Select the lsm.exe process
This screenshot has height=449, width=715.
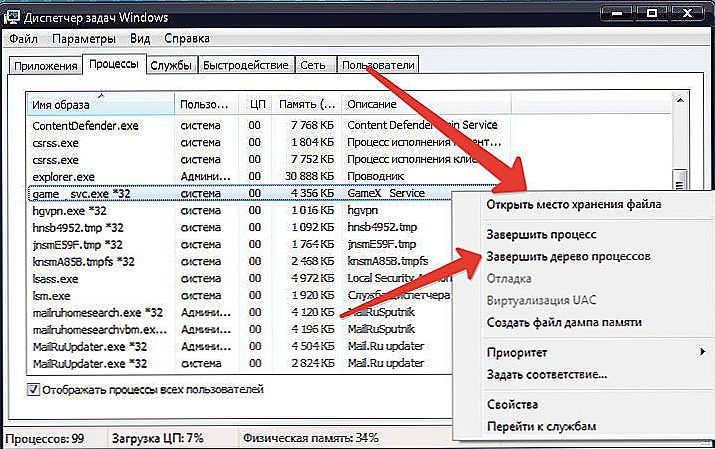coord(239,296)
